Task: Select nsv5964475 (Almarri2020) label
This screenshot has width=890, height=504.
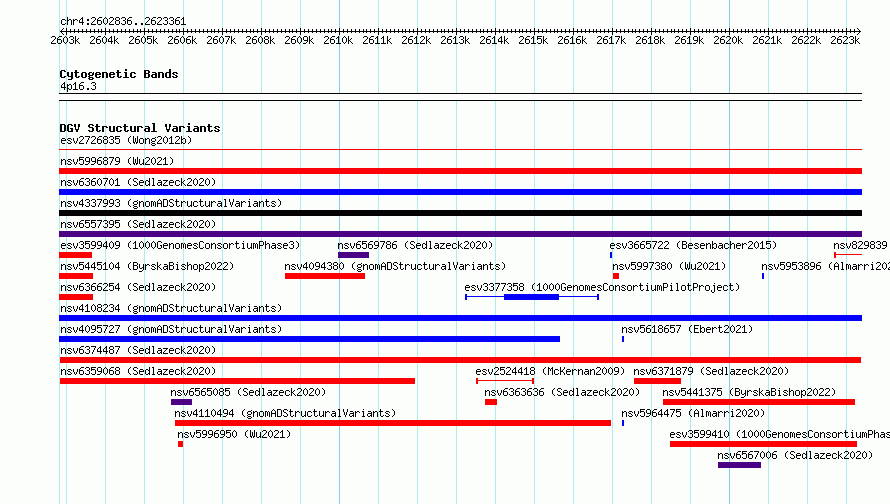Action: coord(693,413)
